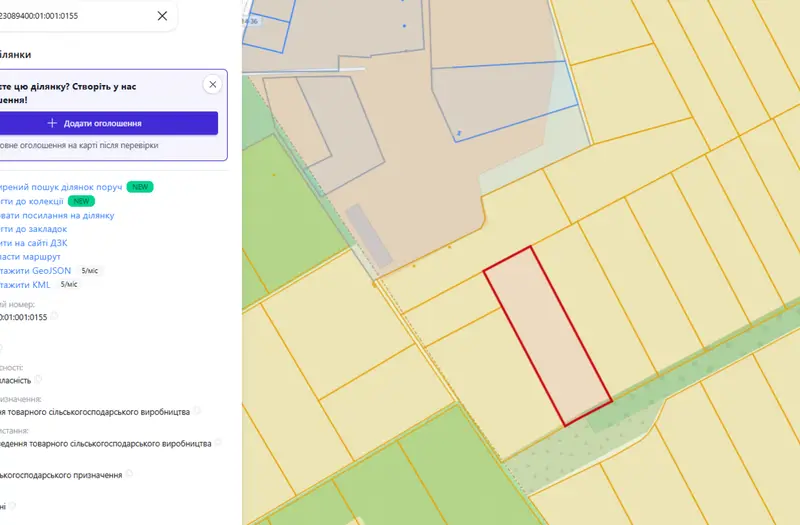Click the small gray rectangular building on the map
800x525 pixels.
pyautogui.click(x=369, y=236)
